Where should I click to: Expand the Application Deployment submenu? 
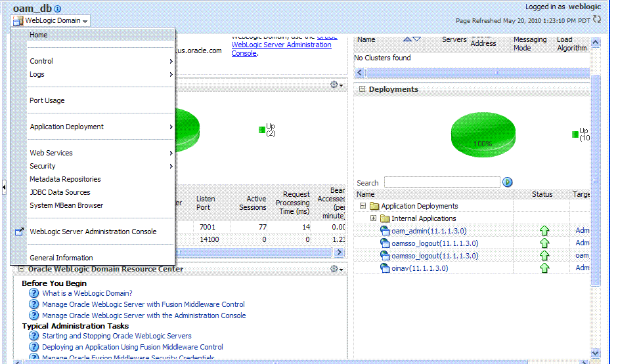point(100,127)
